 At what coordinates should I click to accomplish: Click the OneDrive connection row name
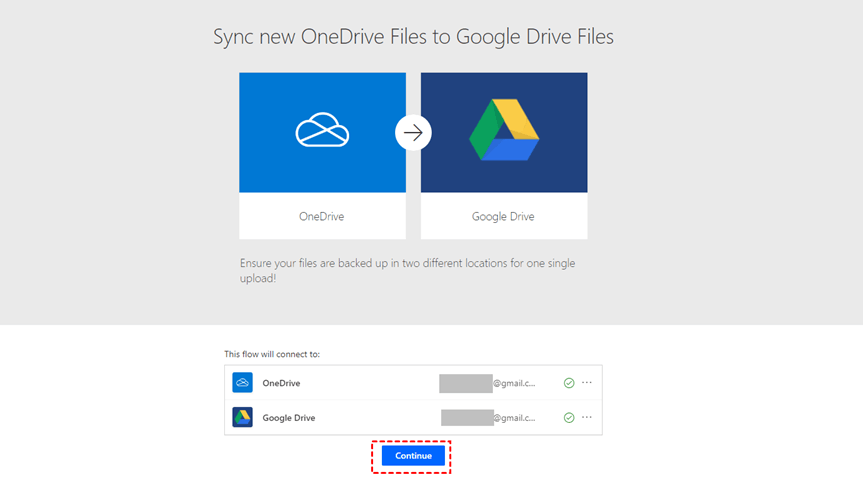click(x=281, y=383)
